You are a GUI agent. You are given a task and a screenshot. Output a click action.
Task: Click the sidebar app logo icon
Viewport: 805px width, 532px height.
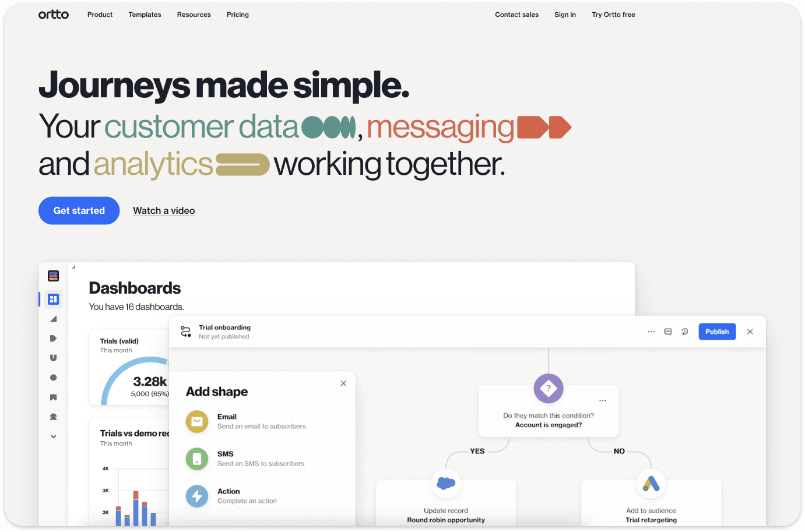[54, 276]
